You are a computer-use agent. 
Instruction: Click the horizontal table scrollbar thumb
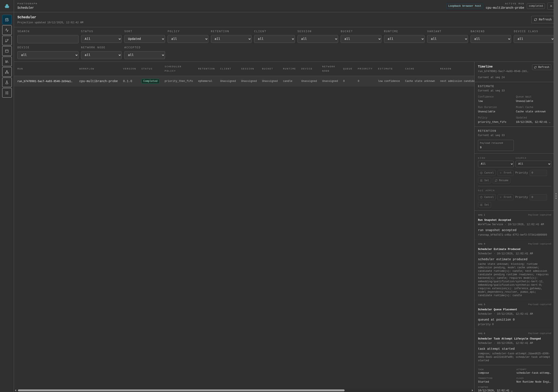[x=181, y=390]
